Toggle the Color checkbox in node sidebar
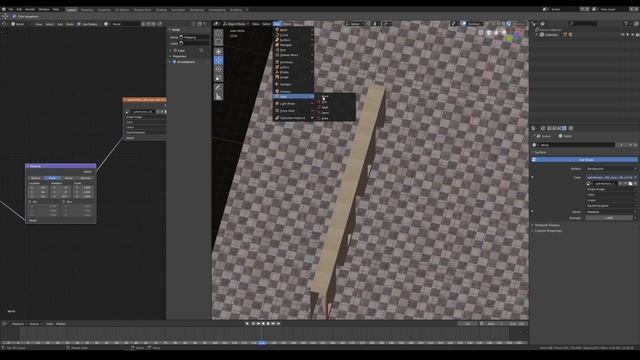Screen dimensions: 640x360 point(175,51)
